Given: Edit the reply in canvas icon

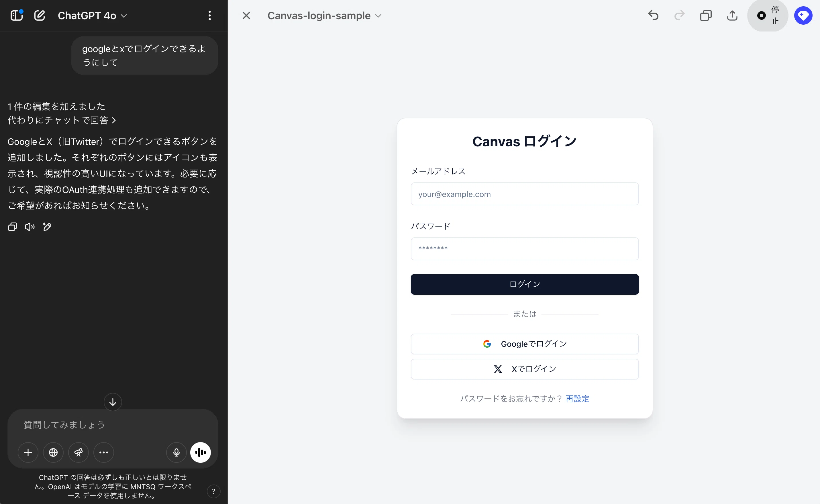Looking at the screenshot, I should pos(47,227).
